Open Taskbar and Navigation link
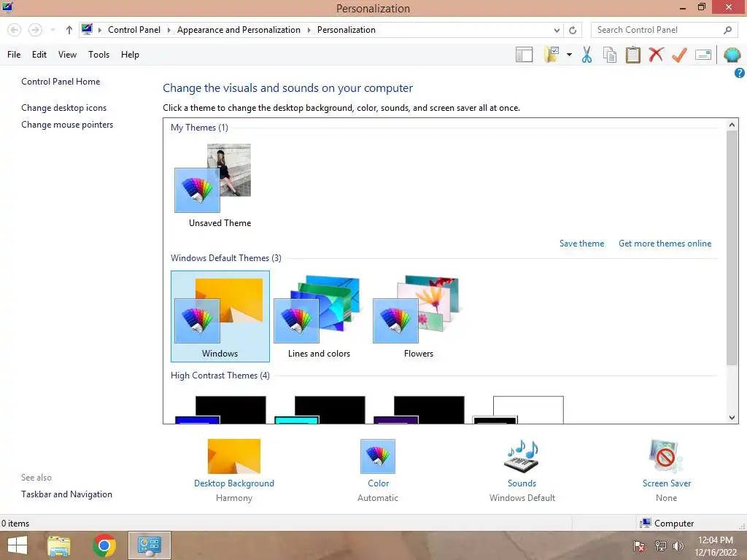The width and height of the screenshot is (747, 560). 66,494
